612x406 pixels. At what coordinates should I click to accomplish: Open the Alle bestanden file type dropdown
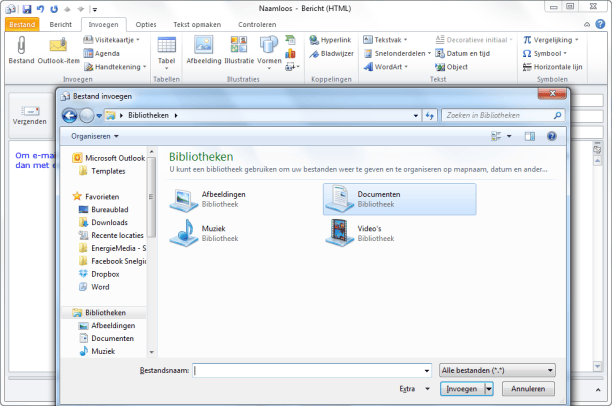point(497,370)
